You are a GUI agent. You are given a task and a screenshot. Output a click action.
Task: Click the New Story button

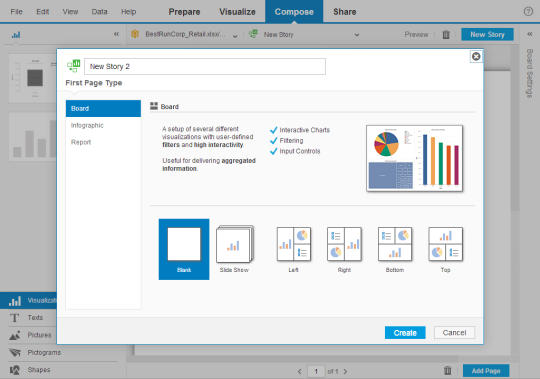coord(487,34)
